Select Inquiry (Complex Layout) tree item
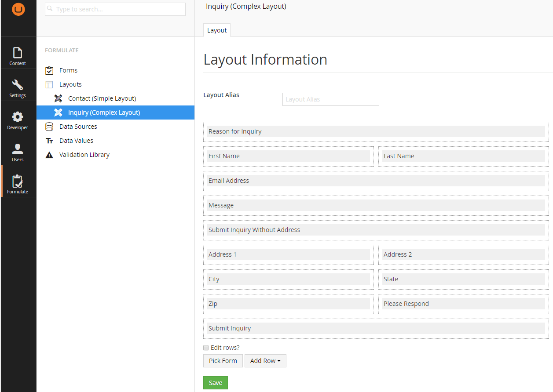Image resolution: width=553 pixels, height=392 pixels. (x=104, y=113)
